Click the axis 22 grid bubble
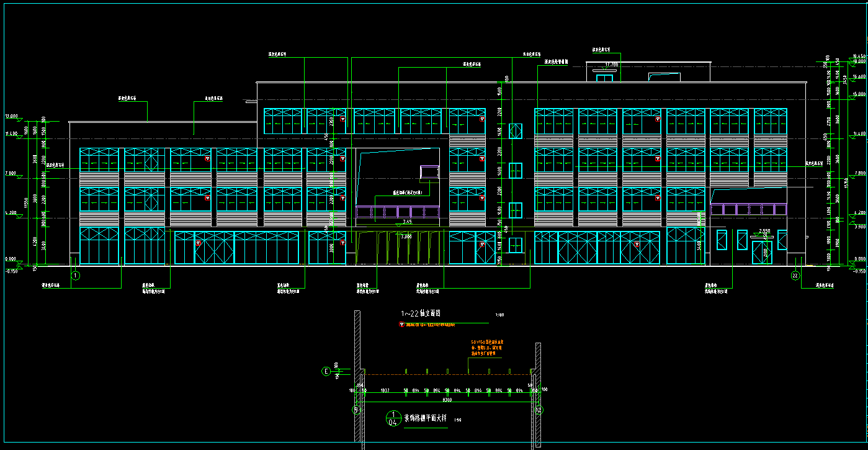This screenshot has height=450, width=868. click(795, 276)
